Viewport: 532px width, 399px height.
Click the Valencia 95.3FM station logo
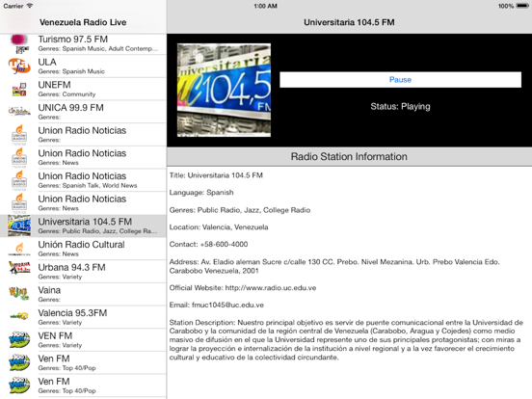click(19, 316)
